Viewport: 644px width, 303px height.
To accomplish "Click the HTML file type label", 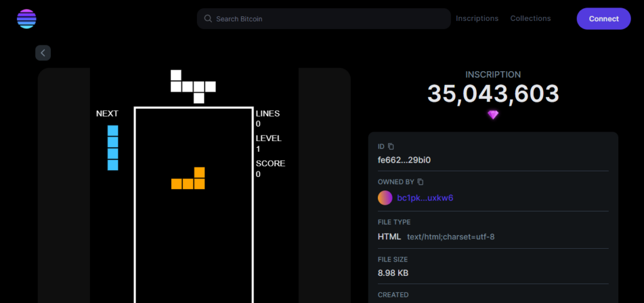I will pos(389,237).
